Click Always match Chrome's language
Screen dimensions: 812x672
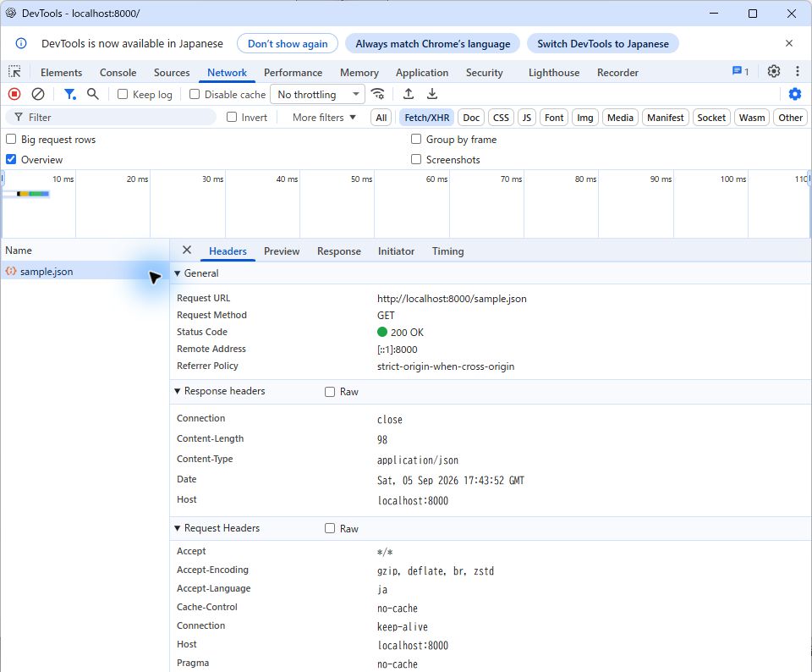(433, 43)
